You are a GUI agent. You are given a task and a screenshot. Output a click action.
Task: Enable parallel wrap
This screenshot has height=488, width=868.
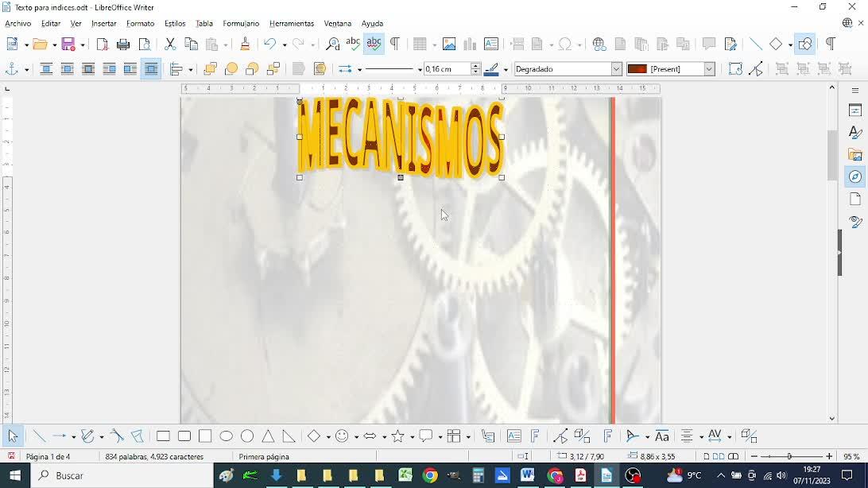coord(67,69)
